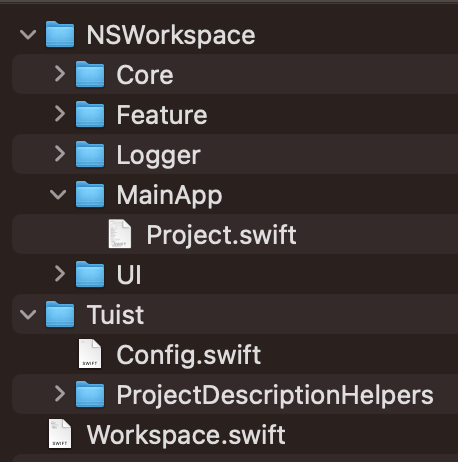Expand the UI folder chevron
Viewport: 458px width, 462px height.
pyautogui.click(x=60, y=274)
